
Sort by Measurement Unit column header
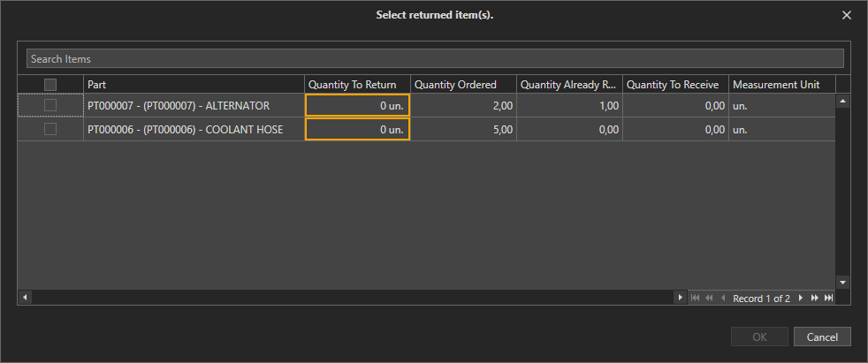(x=781, y=85)
